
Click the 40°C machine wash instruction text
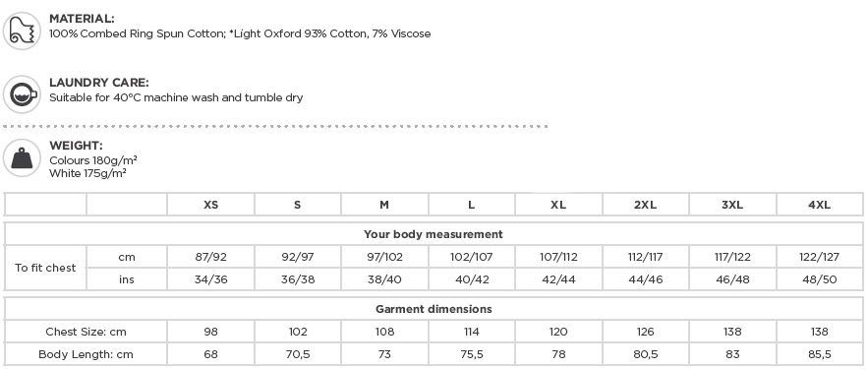click(176, 98)
